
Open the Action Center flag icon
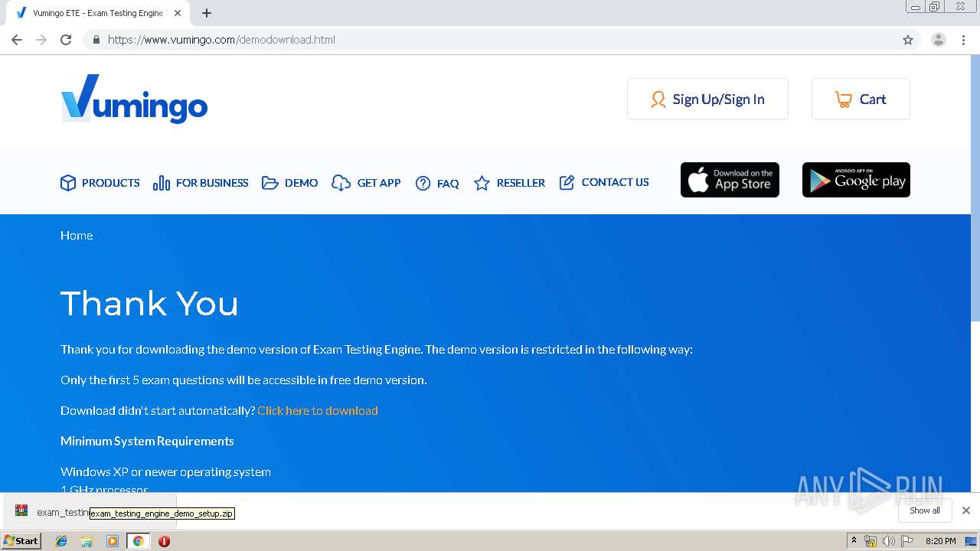click(907, 541)
